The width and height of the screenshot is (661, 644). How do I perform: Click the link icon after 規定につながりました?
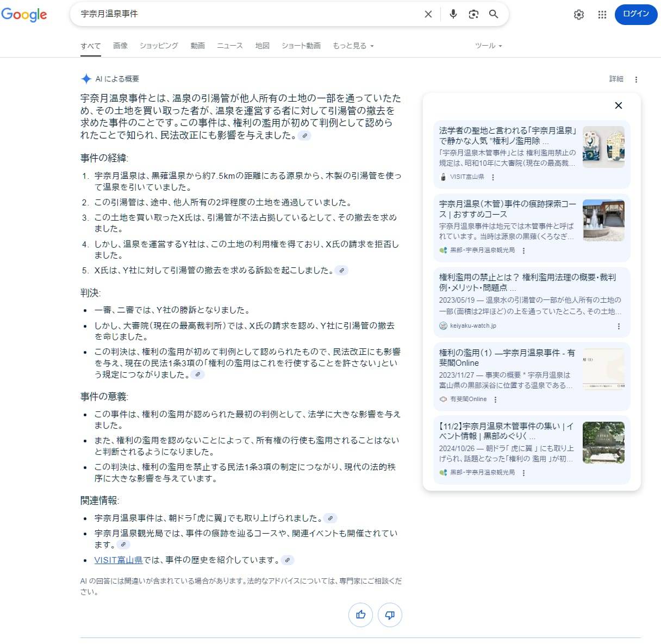[x=198, y=374]
